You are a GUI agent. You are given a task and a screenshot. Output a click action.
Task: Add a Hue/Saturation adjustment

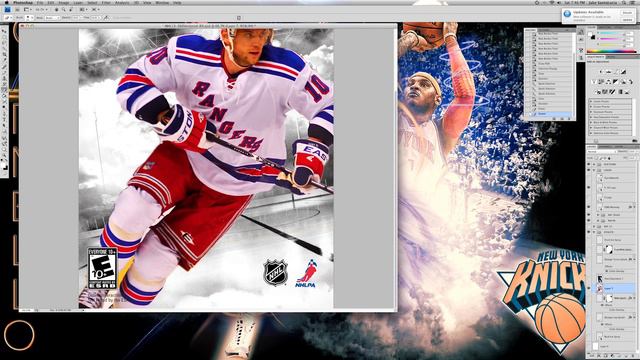click(600, 82)
